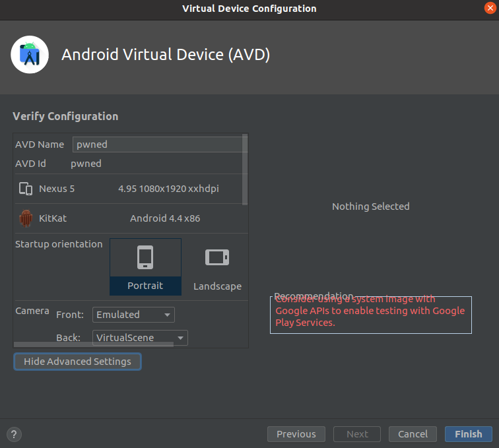Select Portrait startup orientation
499x448 pixels.
click(145, 267)
